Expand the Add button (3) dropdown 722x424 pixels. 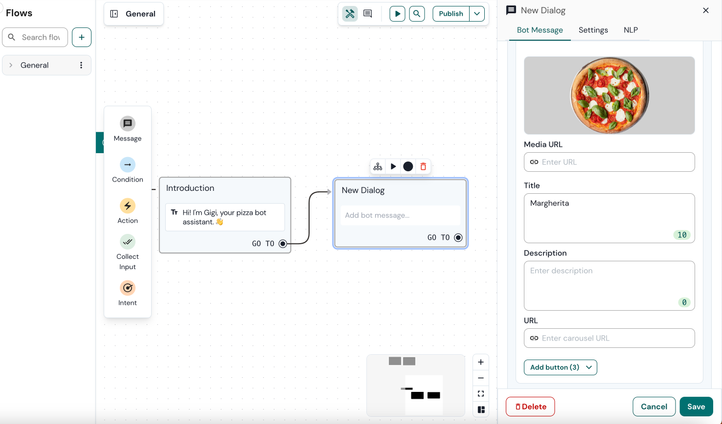[560, 367]
